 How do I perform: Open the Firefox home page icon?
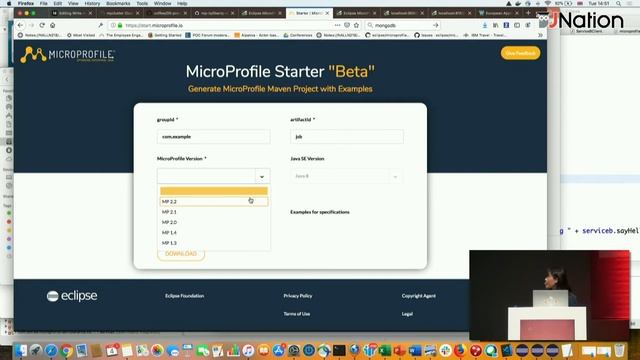(53, 25)
